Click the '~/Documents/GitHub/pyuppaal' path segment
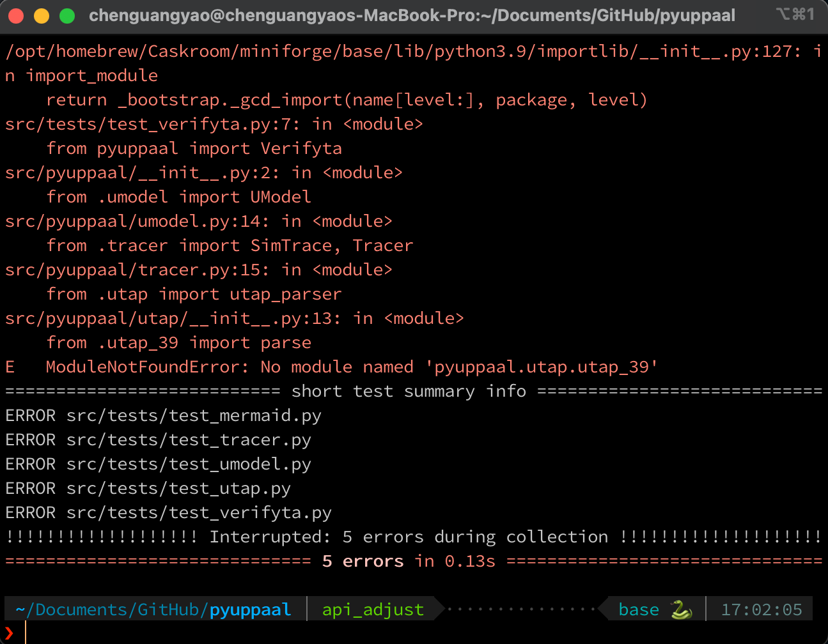This screenshot has width=828, height=644. (x=153, y=609)
